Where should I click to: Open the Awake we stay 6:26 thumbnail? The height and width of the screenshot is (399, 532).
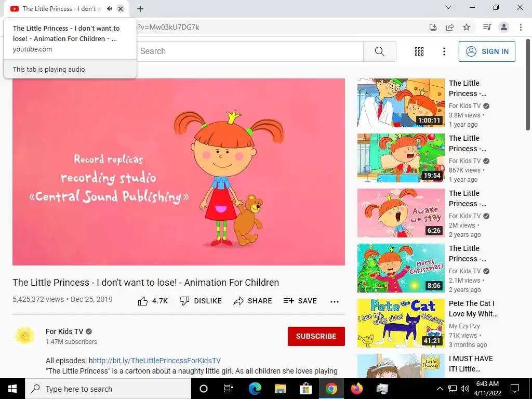point(401,212)
